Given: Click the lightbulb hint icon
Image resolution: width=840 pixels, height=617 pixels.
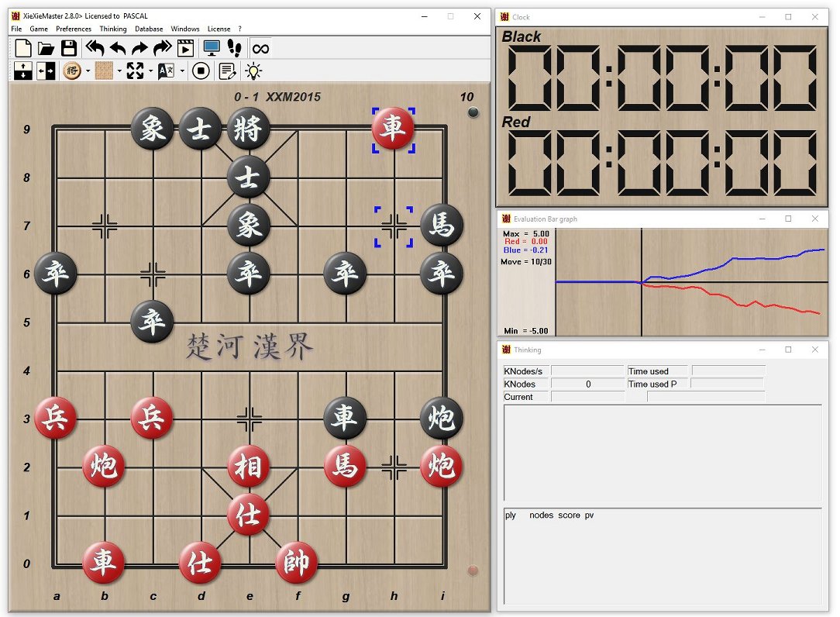Looking at the screenshot, I should click(253, 71).
